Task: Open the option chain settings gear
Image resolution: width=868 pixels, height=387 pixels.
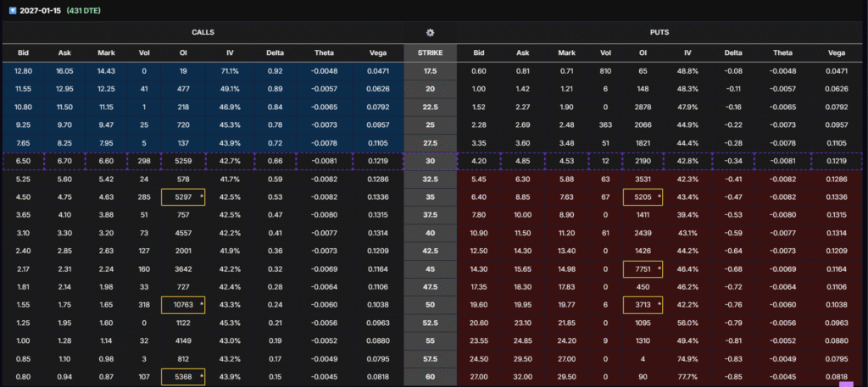Action: tap(430, 32)
